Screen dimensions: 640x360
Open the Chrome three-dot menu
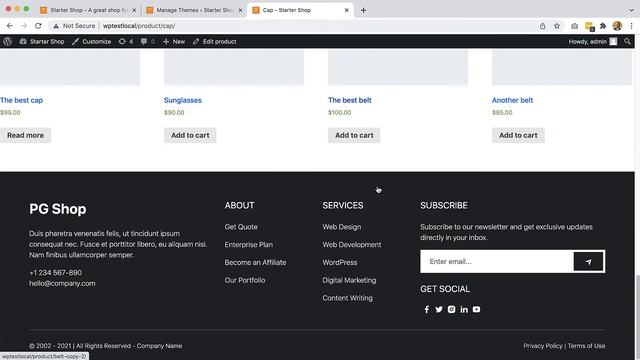tap(631, 26)
